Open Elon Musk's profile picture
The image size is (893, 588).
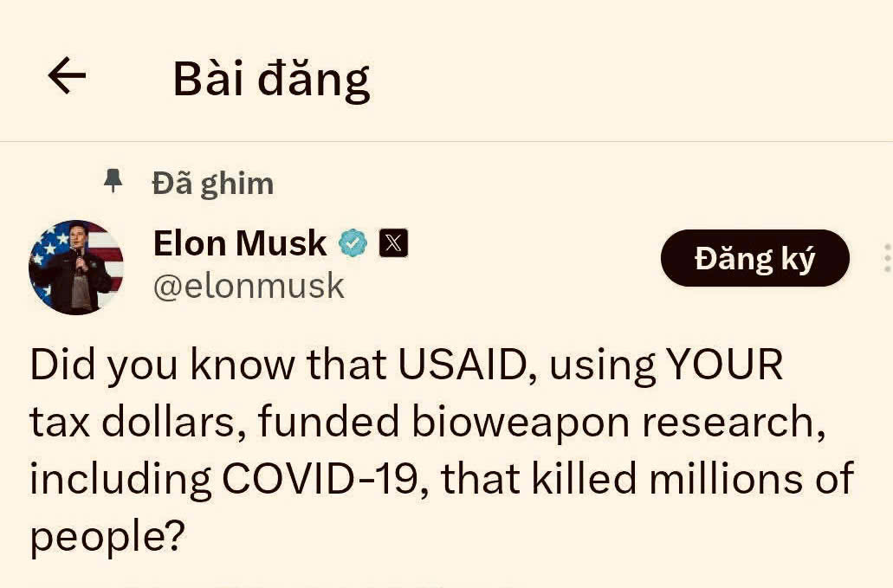point(76,267)
